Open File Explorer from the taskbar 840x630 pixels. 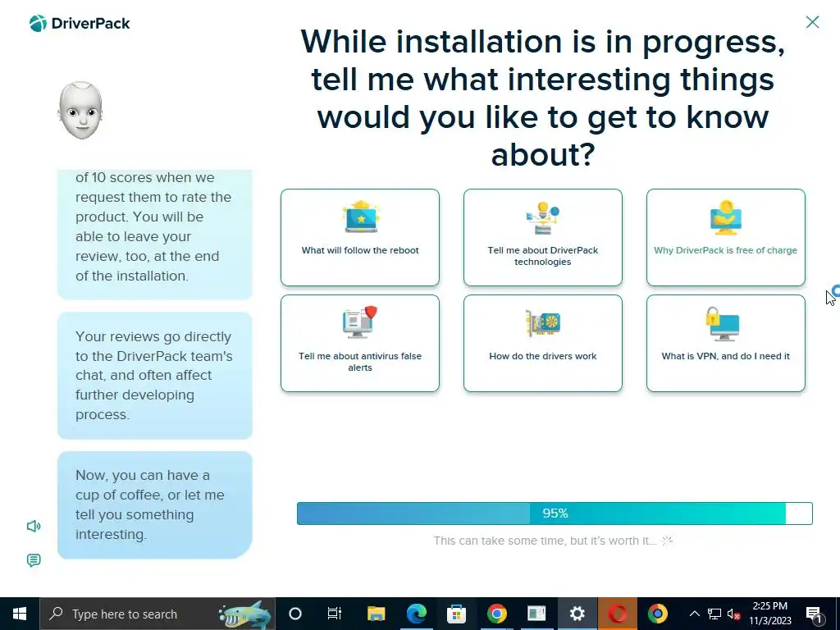(x=376, y=614)
